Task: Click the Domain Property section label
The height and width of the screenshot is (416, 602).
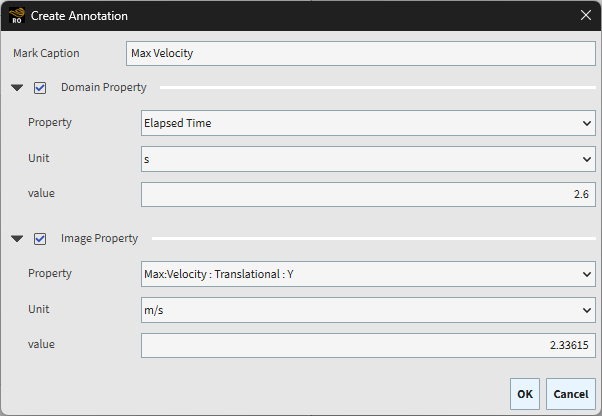Action: (104, 87)
